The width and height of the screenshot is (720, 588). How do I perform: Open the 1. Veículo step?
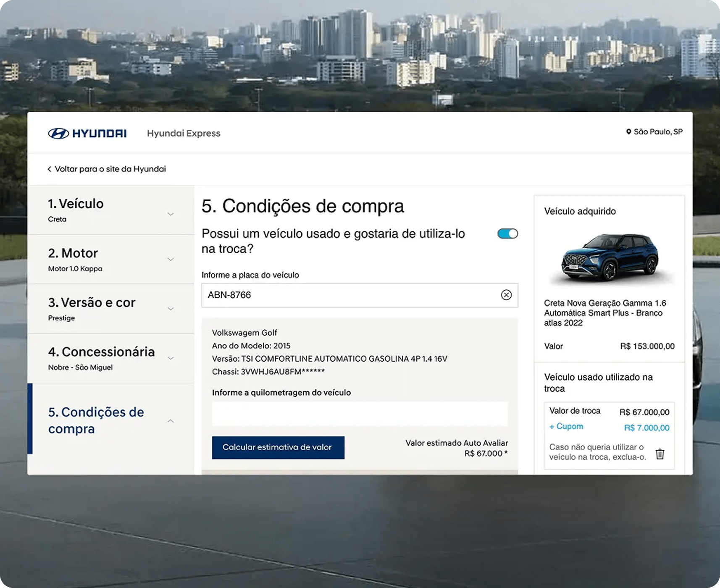[76, 204]
